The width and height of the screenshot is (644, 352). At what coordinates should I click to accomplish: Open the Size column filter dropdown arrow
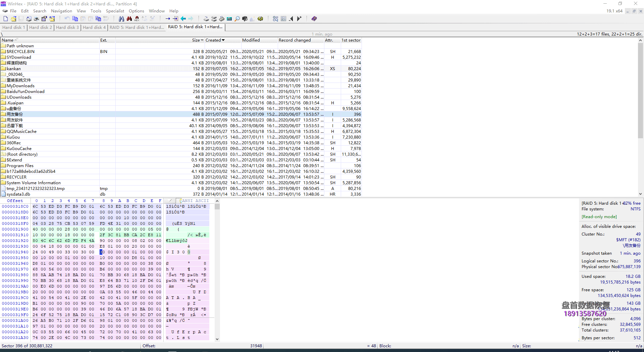pyautogui.click(x=202, y=40)
